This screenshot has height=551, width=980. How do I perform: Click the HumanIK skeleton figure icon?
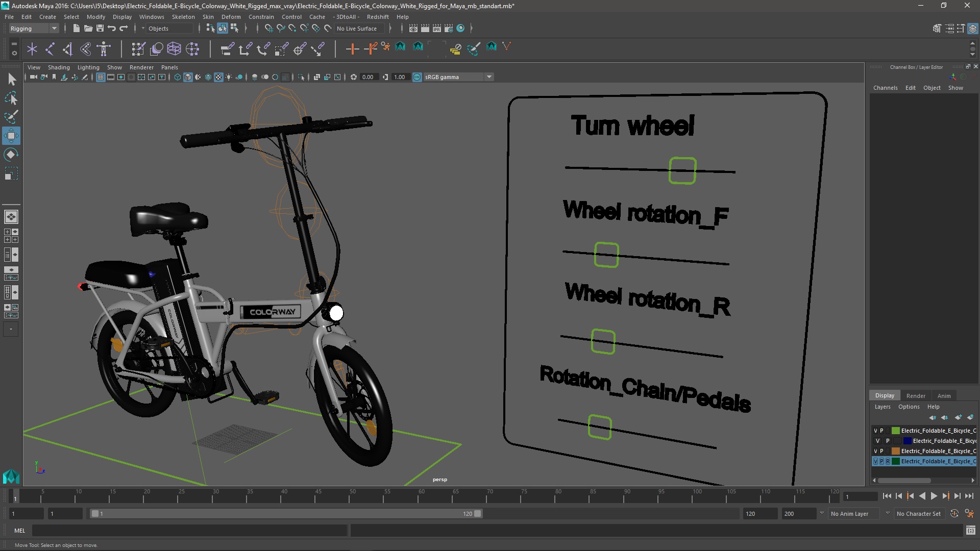point(104,49)
